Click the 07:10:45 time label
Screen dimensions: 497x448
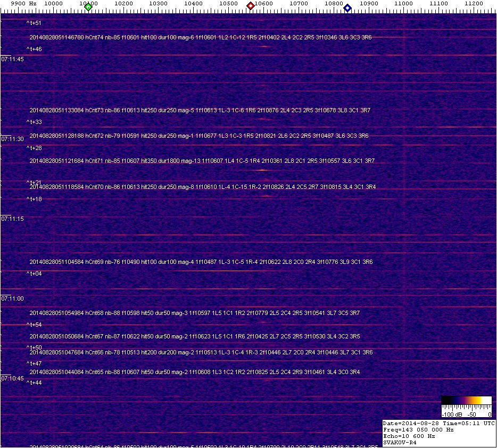click(x=12, y=378)
